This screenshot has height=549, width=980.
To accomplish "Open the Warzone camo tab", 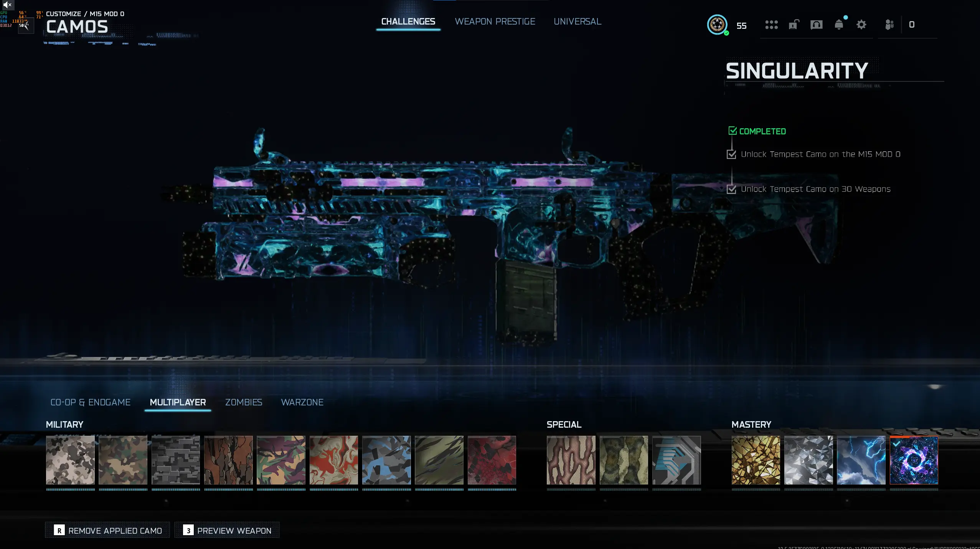I will tap(302, 402).
